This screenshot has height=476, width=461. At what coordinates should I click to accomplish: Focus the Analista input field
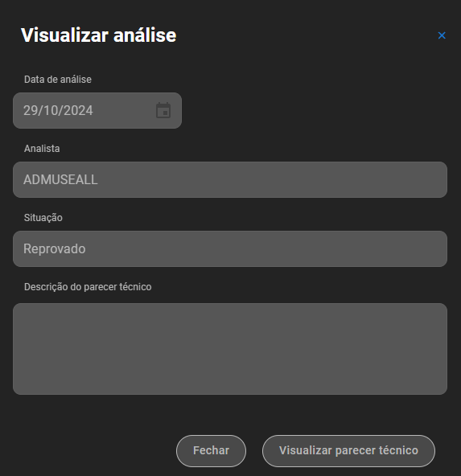[x=230, y=180]
